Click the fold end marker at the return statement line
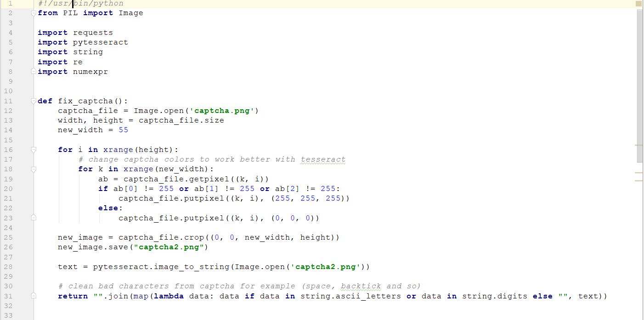 click(x=34, y=296)
